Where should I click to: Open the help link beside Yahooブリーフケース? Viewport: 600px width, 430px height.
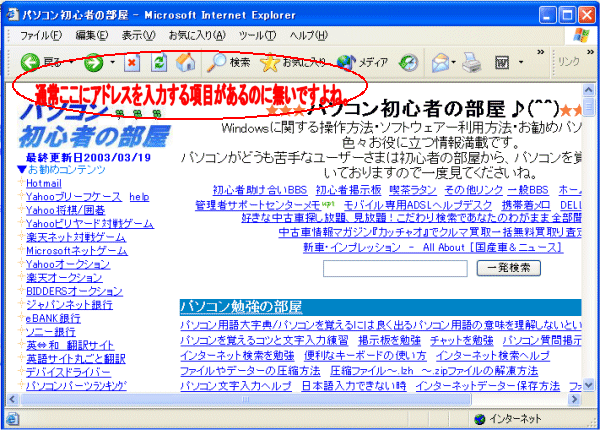[x=139, y=197]
